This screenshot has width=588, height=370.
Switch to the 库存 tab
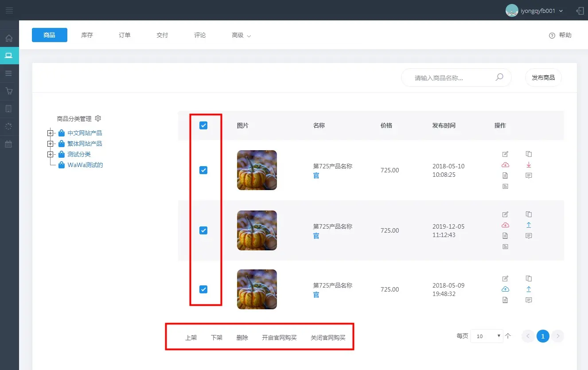[87, 35]
